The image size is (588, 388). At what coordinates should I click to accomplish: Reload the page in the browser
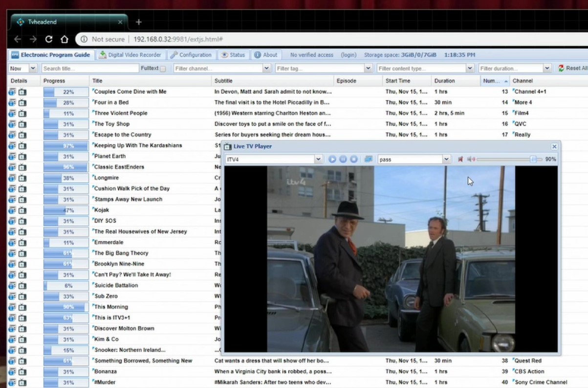(x=49, y=39)
